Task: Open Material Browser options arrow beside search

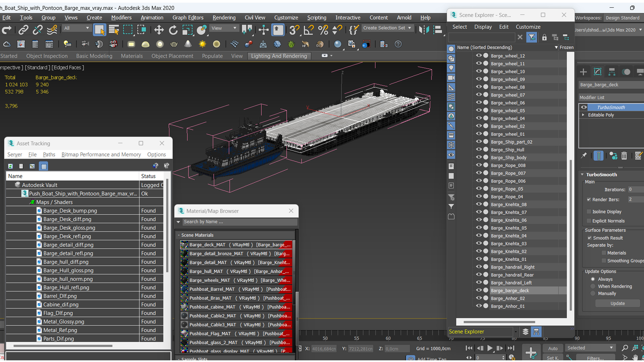Action: click(178, 222)
